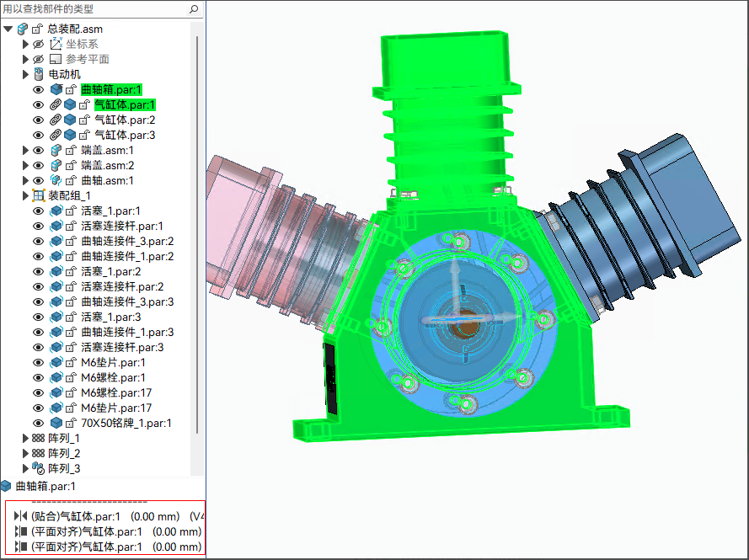
Task: Expand the 电动机 node
Action: (26, 74)
